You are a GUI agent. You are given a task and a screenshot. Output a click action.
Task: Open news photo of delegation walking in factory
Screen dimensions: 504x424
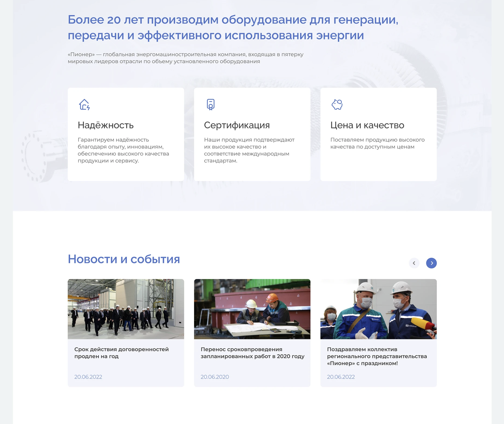126,309
